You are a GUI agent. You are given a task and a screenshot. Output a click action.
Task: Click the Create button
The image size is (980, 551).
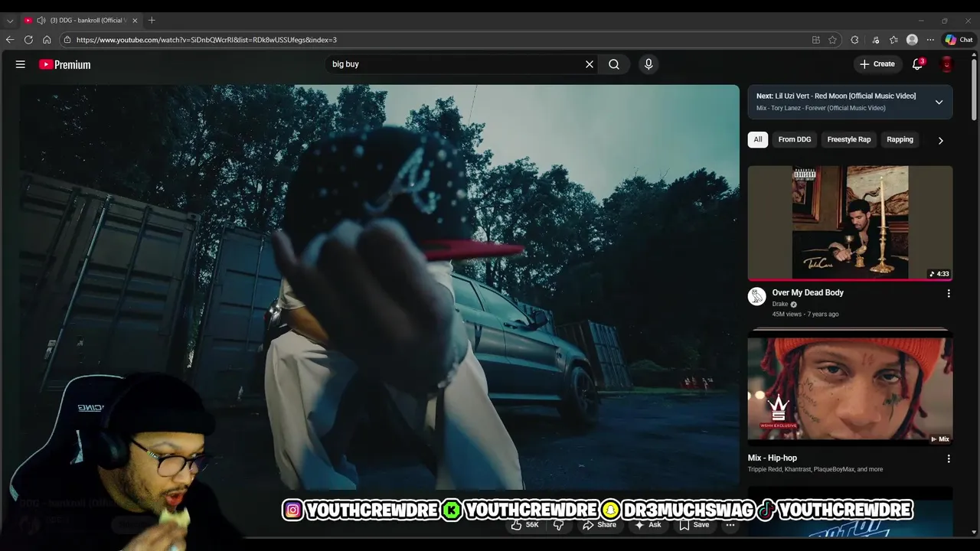pyautogui.click(x=877, y=64)
